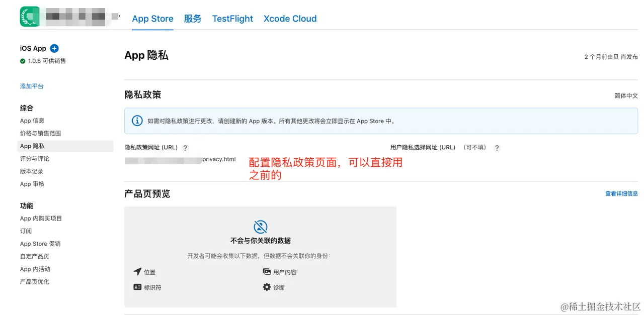Click the blue plus icon beside iOS App

pyautogui.click(x=54, y=48)
